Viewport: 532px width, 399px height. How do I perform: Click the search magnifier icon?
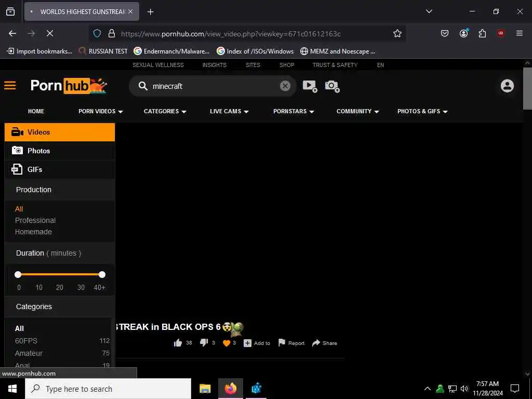pyautogui.click(x=143, y=86)
